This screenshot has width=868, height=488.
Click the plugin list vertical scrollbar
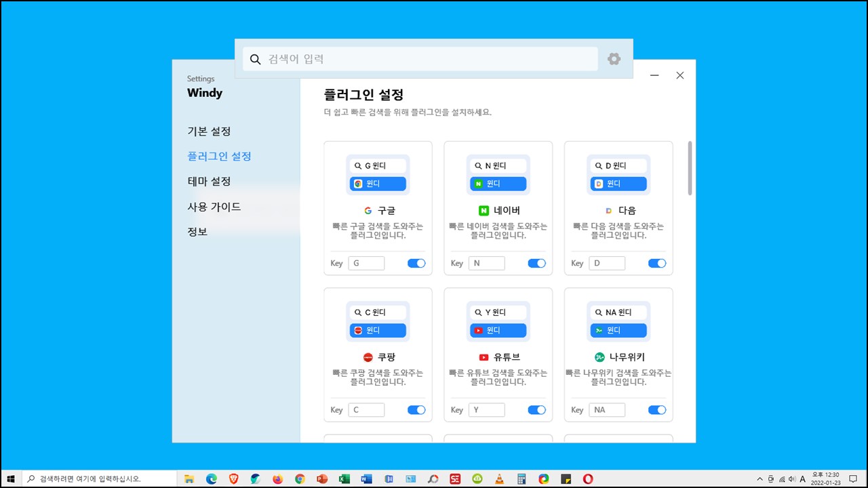tap(690, 168)
